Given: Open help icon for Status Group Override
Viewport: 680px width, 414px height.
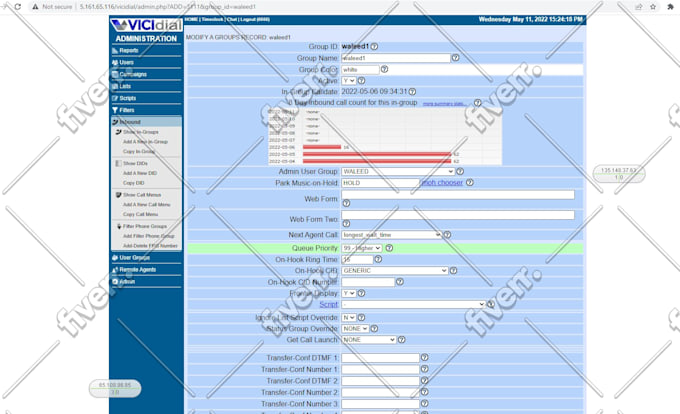Looking at the screenshot, I should 374,329.
